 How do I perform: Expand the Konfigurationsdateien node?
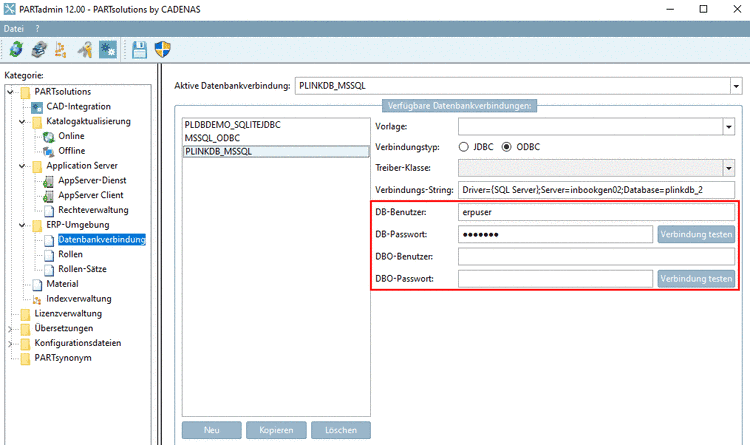point(10,344)
